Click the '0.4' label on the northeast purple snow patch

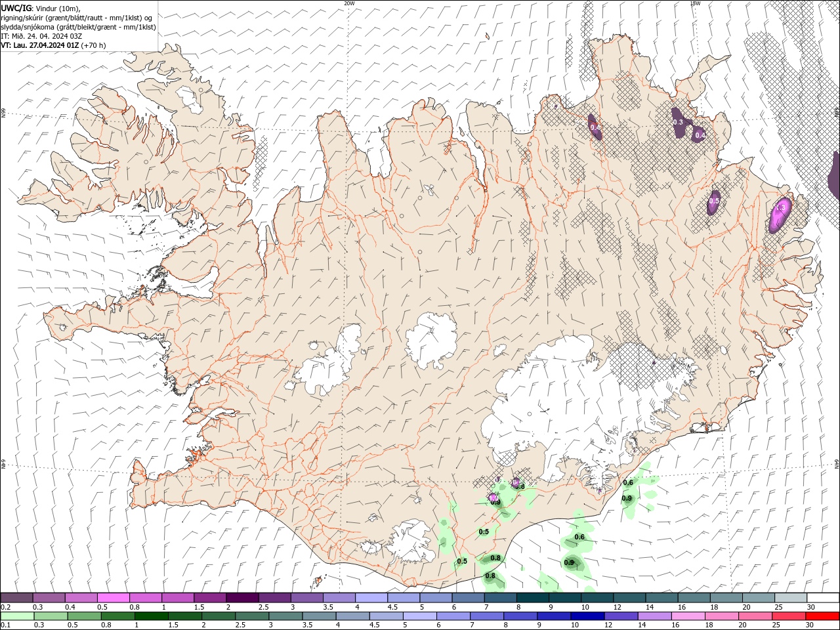click(700, 135)
